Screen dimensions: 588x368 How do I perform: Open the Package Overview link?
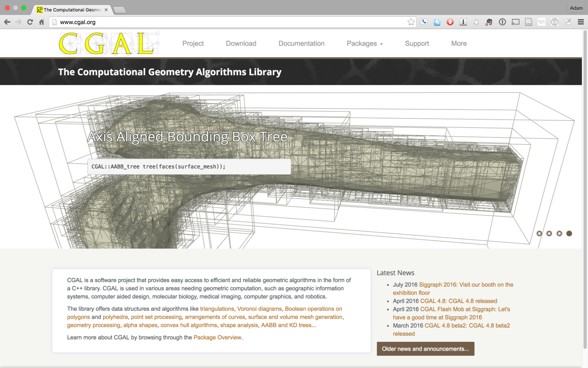point(217,337)
